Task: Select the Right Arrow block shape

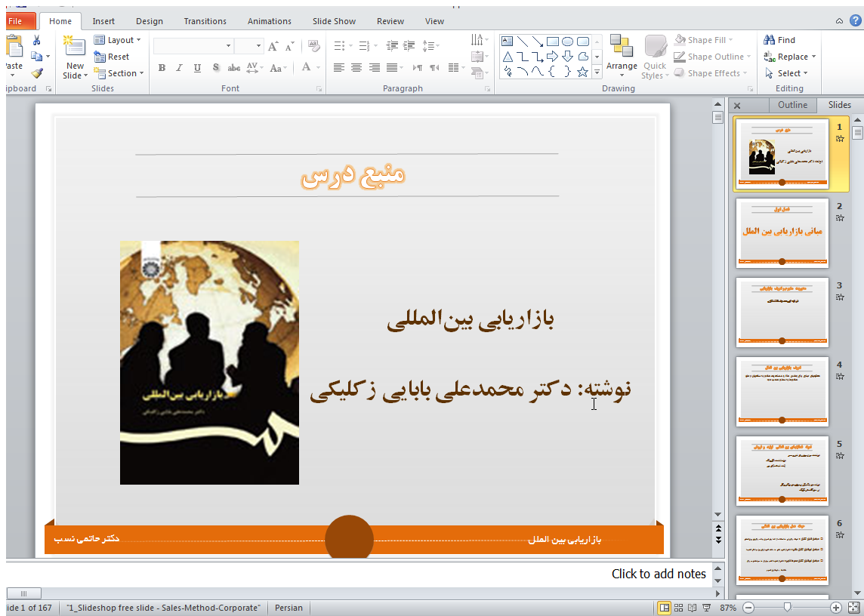Action: click(x=553, y=57)
